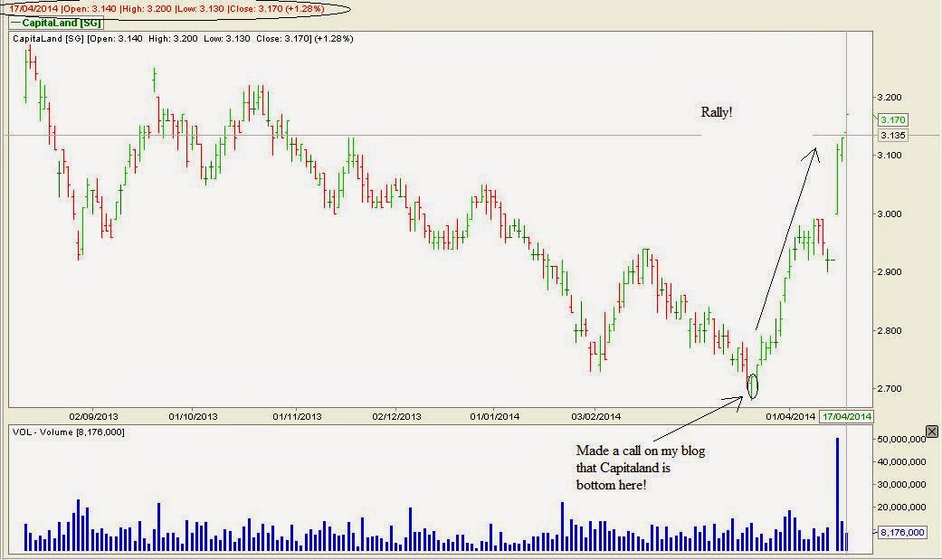The height and width of the screenshot is (560, 942).
Task: Click the 20,000,000 volume axis label
Action: (901, 507)
